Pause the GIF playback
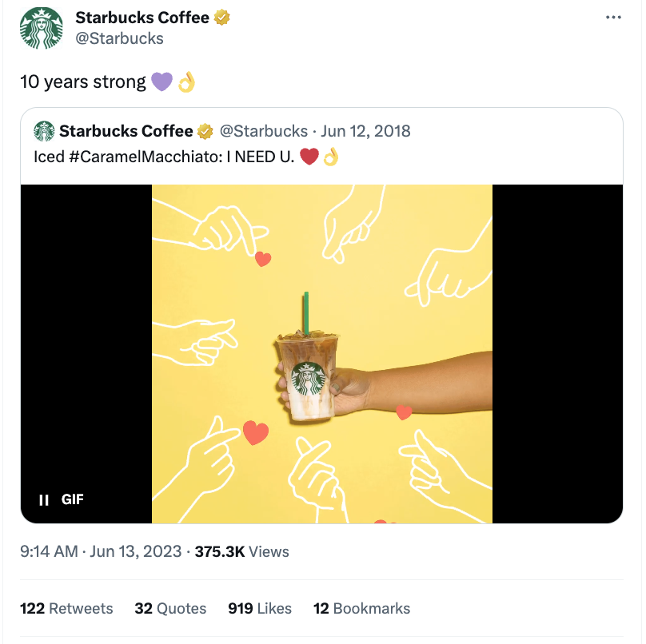646x644 pixels. (44, 500)
